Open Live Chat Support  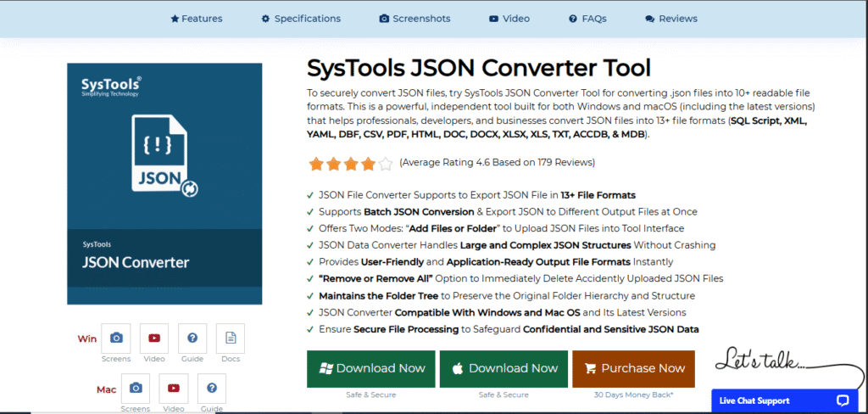click(x=784, y=400)
